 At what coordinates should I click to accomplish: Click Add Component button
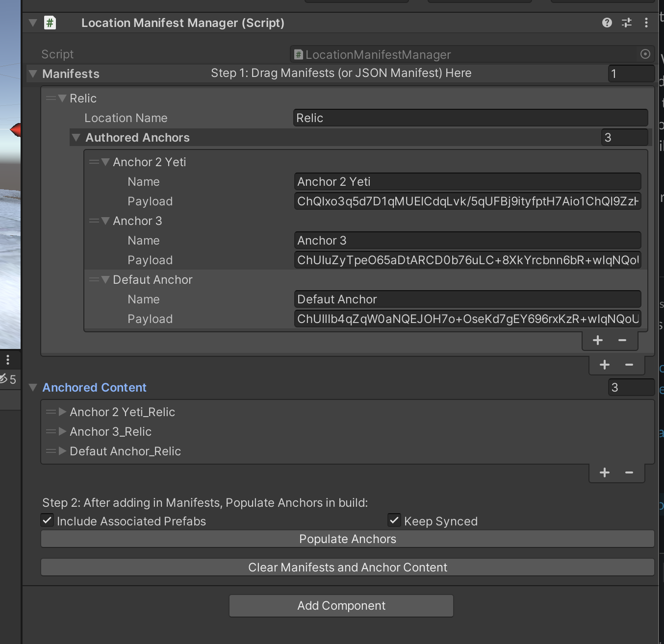[341, 606]
